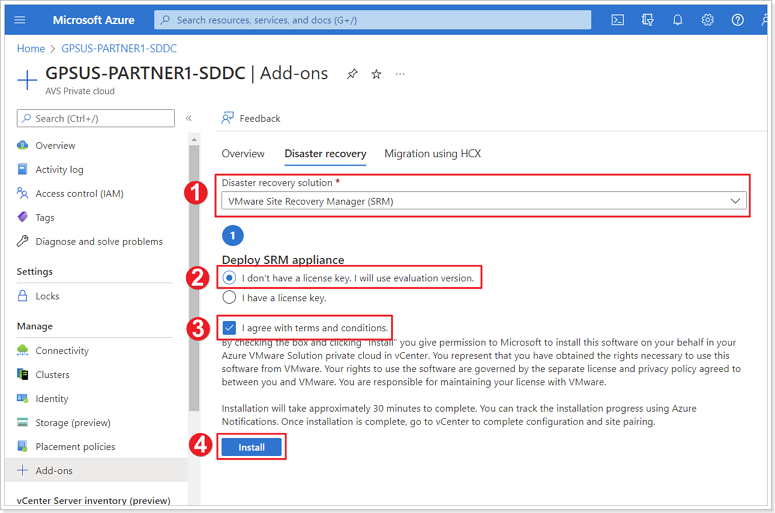
Task: Click the Locks padlock icon
Action: click(22, 296)
